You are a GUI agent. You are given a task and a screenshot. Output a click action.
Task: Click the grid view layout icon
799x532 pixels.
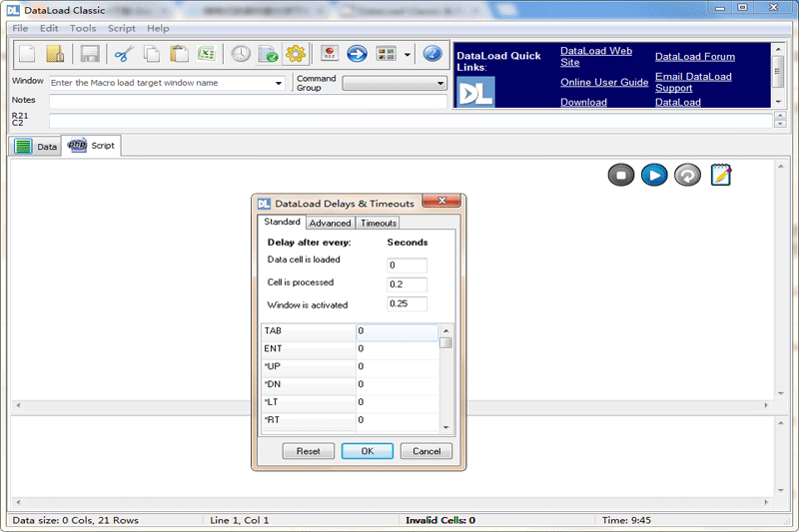(386, 54)
